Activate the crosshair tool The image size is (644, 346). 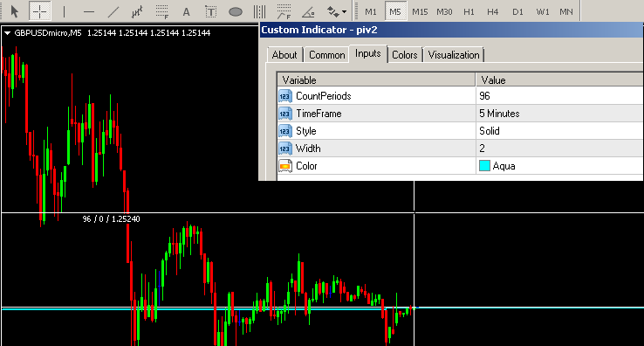(40, 11)
